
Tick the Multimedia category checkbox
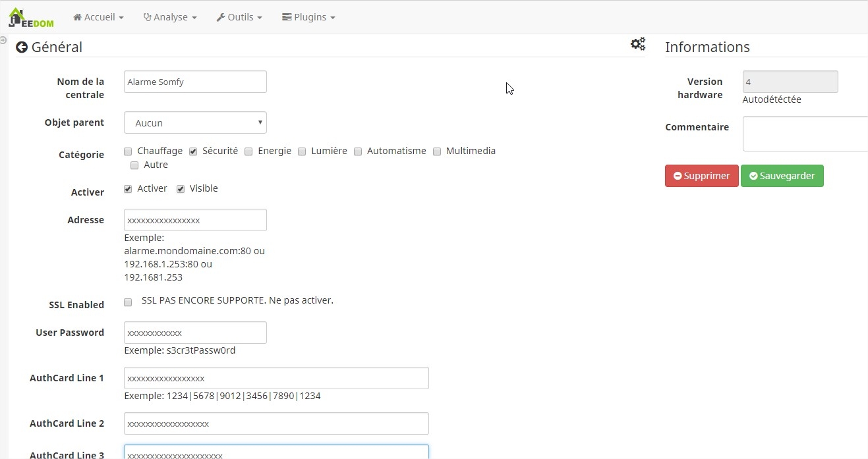tap(437, 151)
